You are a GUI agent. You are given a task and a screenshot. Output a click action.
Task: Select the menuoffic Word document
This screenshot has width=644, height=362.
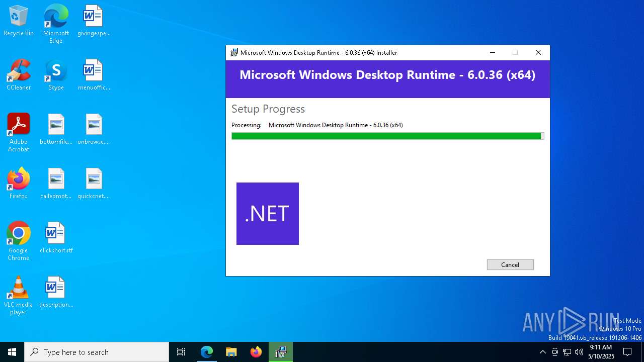click(94, 75)
